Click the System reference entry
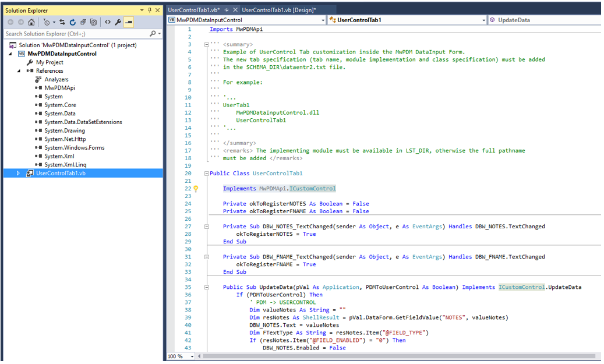604x364 pixels. click(53, 96)
